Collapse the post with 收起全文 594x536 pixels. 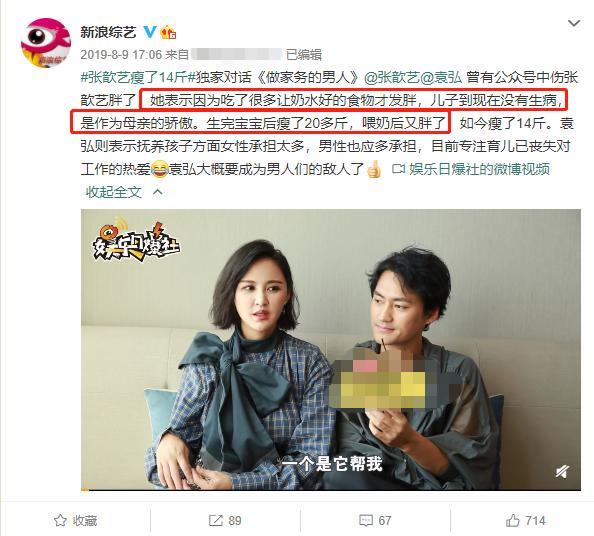[x=114, y=192]
